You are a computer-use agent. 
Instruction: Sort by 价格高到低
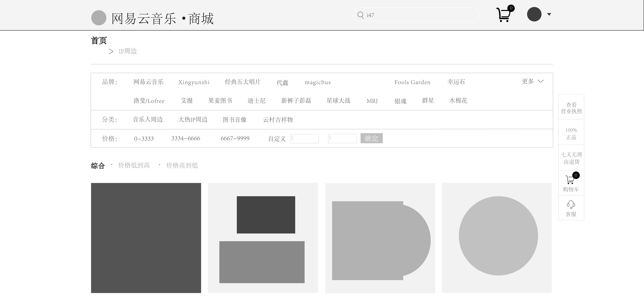click(x=182, y=165)
